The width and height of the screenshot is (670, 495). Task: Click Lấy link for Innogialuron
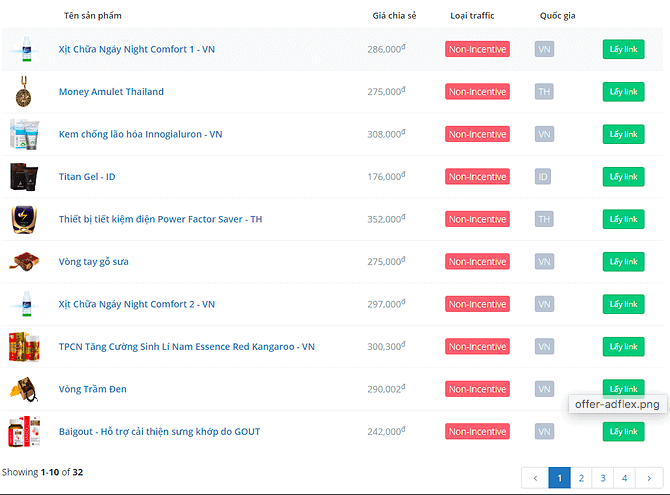(x=623, y=134)
